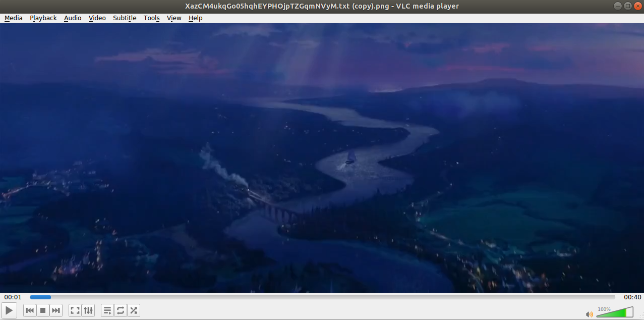Maximize the VLC window

pyautogui.click(x=627, y=6)
